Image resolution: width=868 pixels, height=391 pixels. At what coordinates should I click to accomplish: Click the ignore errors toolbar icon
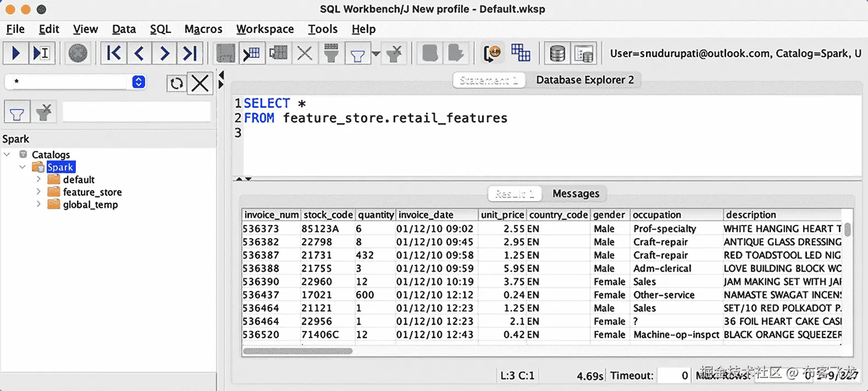[492, 53]
